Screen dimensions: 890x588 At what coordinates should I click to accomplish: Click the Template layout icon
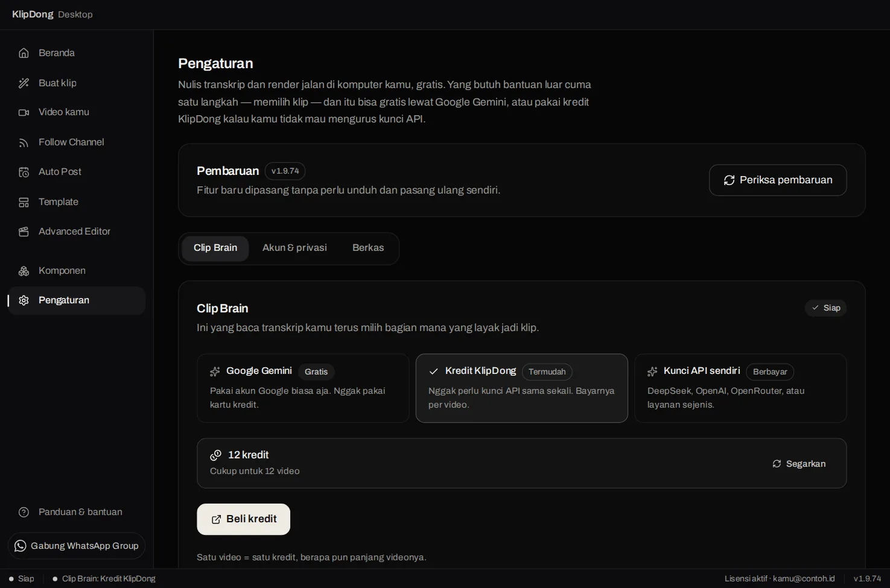click(24, 202)
